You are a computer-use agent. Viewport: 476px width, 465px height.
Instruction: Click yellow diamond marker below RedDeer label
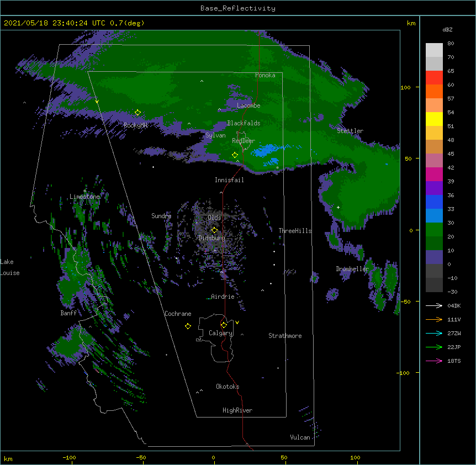[235, 155]
